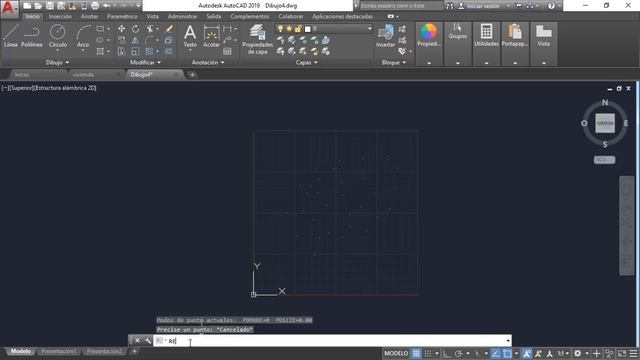Switch to the Presentación1 layout tab
This screenshot has width=640, height=360.
[58, 351]
